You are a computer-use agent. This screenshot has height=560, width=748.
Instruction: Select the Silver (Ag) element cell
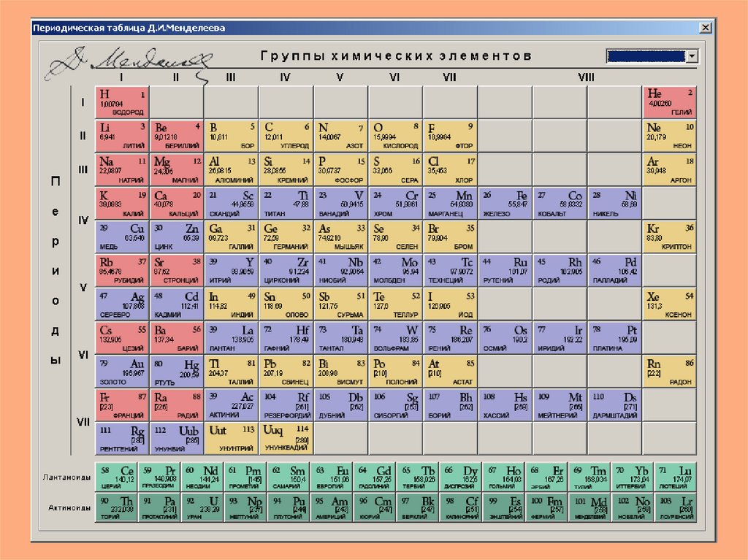pyautogui.click(x=122, y=304)
